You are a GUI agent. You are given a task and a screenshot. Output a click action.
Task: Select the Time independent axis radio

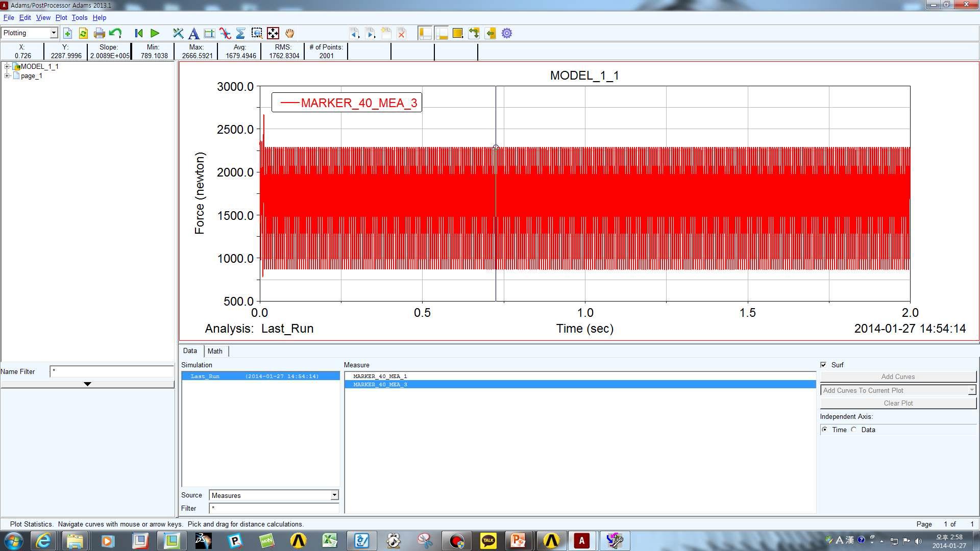pyautogui.click(x=825, y=430)
